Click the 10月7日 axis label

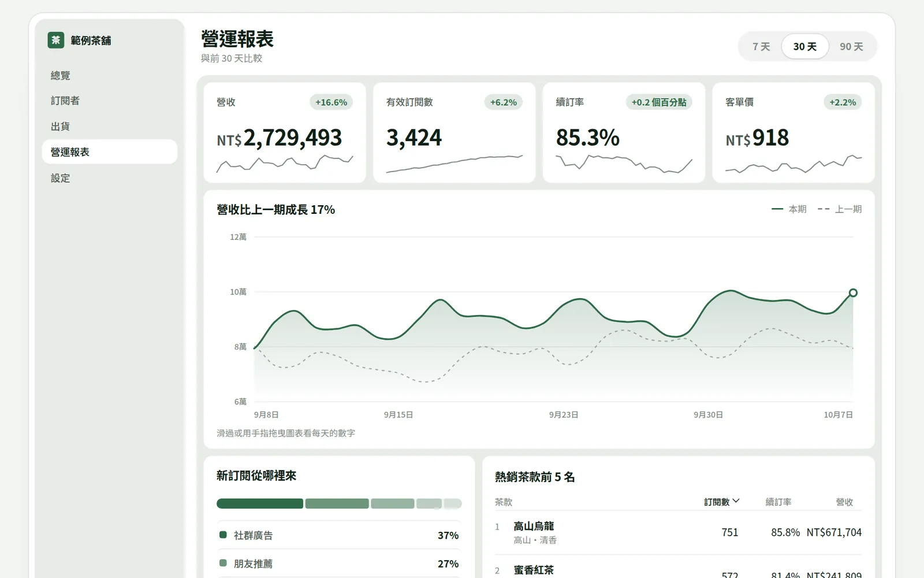(838, 414)
